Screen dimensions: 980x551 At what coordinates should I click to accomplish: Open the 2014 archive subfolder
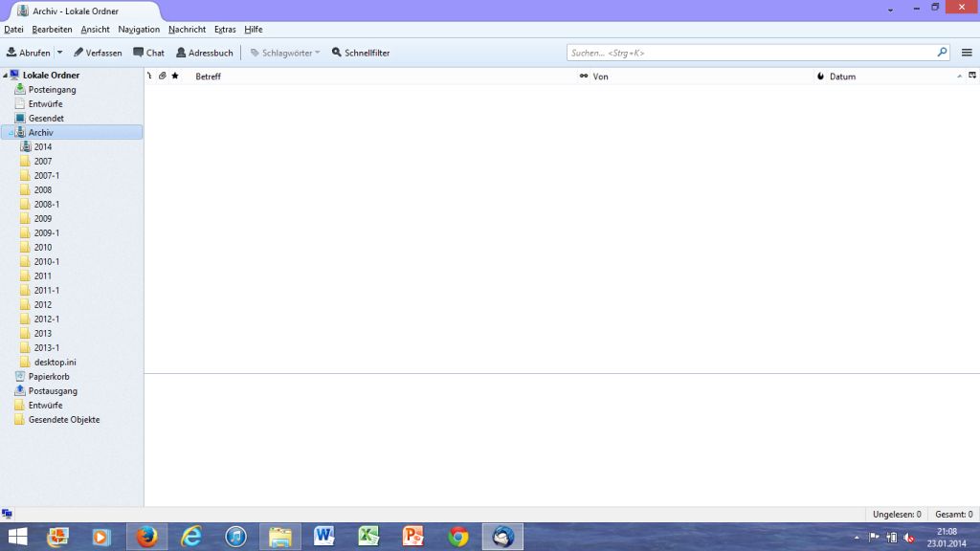[x=42, y=146]
